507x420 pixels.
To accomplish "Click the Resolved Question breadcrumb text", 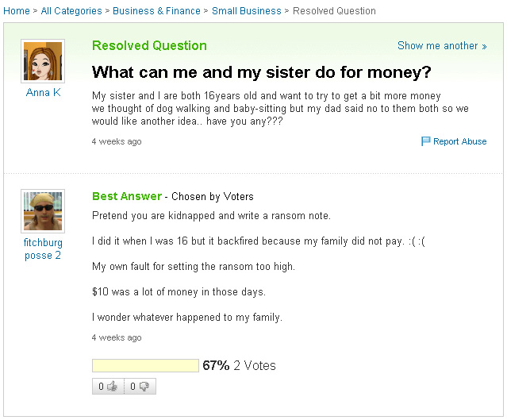I will 334,10.
